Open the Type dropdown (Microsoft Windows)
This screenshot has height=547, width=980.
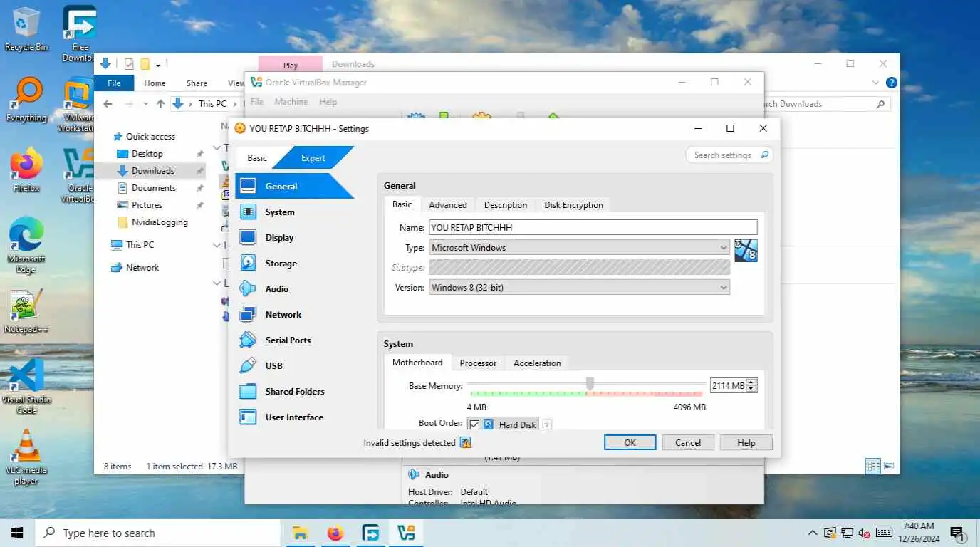click(x=579, y=247)
